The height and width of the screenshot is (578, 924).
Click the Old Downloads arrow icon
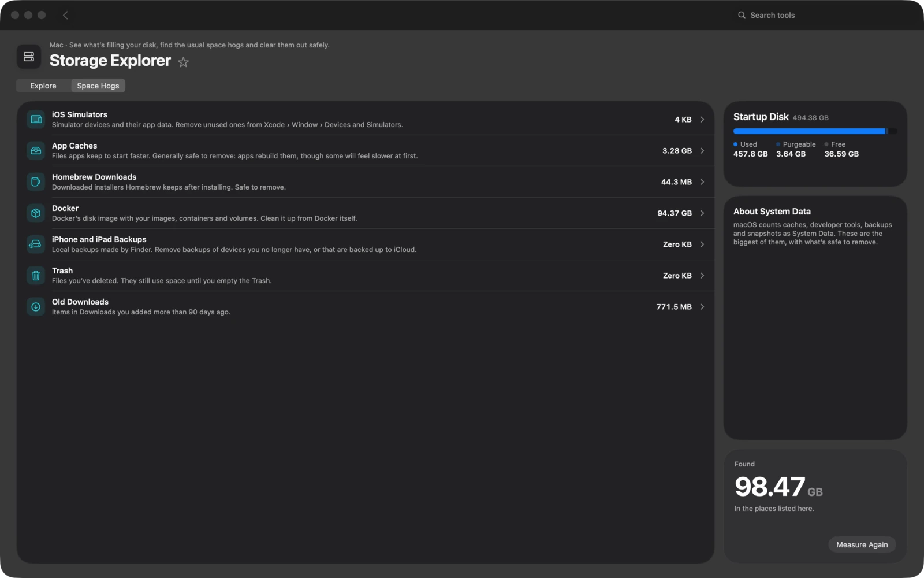[36, 307]
